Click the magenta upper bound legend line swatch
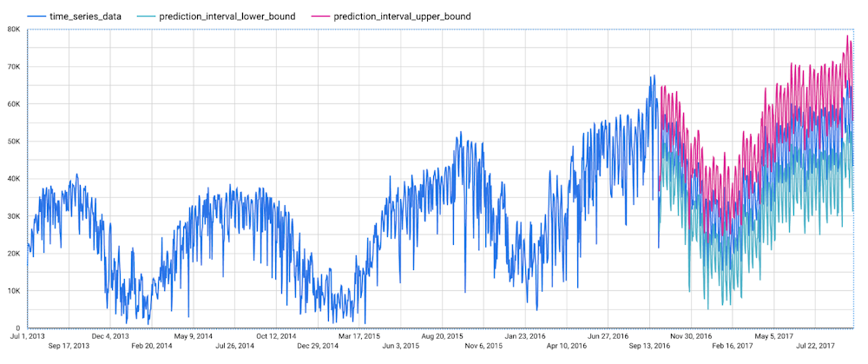This screenshot has width=868, height=364. [321, 17]
